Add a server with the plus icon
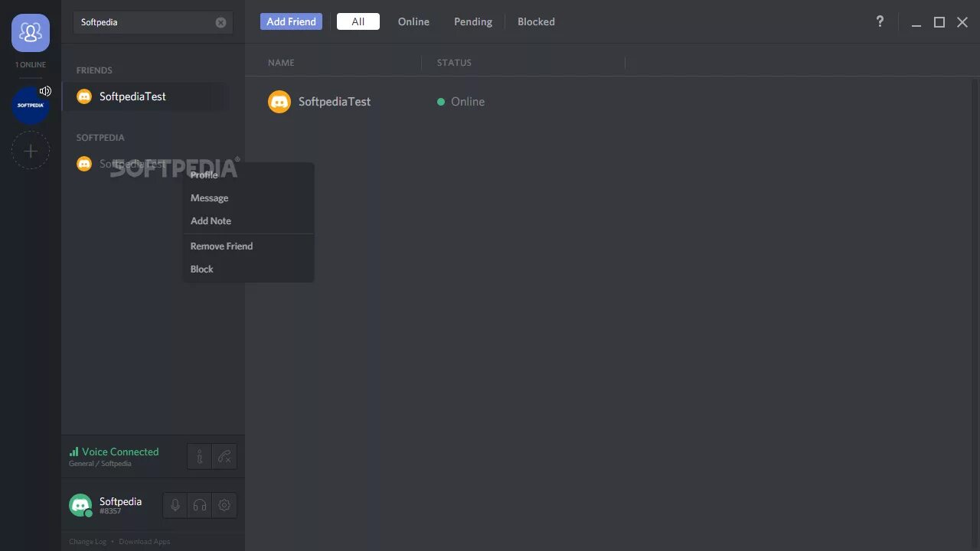Screen dimensions: 980x551 coord(31,151)
